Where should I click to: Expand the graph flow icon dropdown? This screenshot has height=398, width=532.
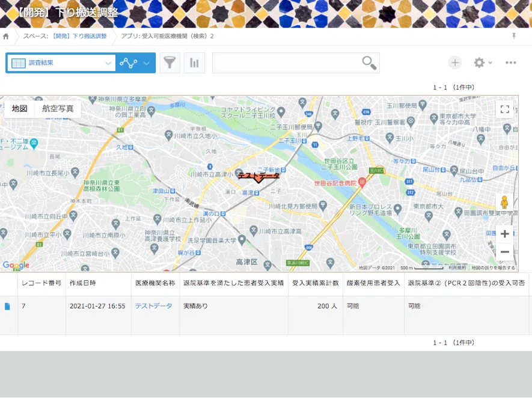point(146,63)
